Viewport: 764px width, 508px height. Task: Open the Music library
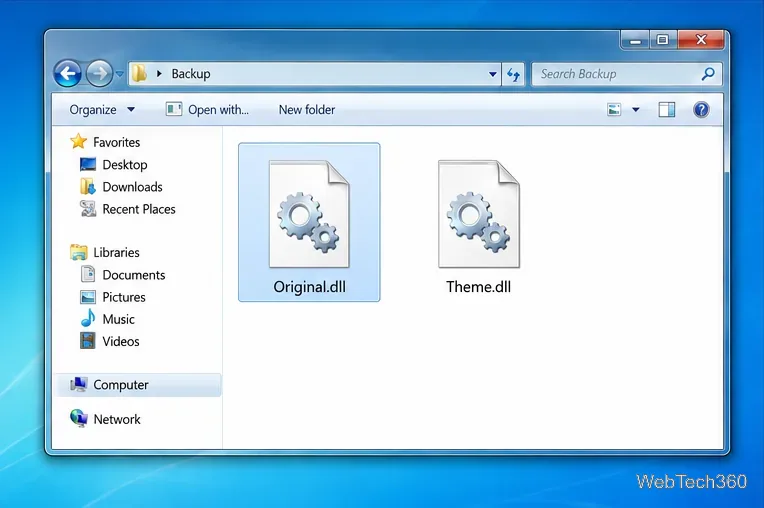point(118,320)
